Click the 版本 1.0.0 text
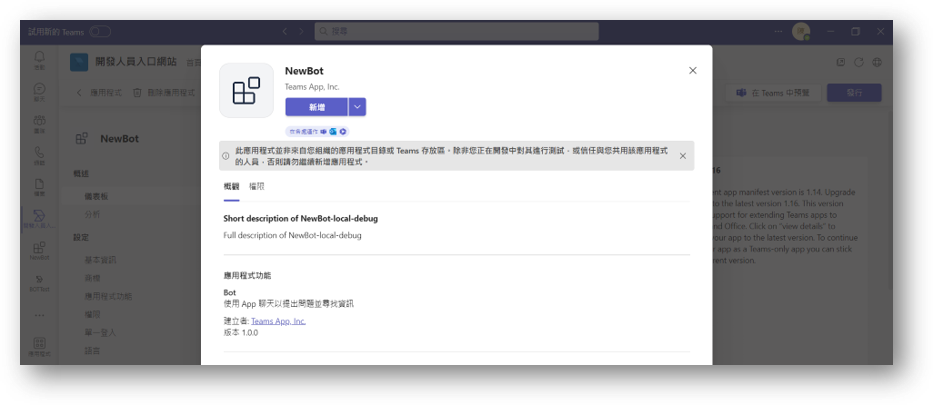 (240, 332)
